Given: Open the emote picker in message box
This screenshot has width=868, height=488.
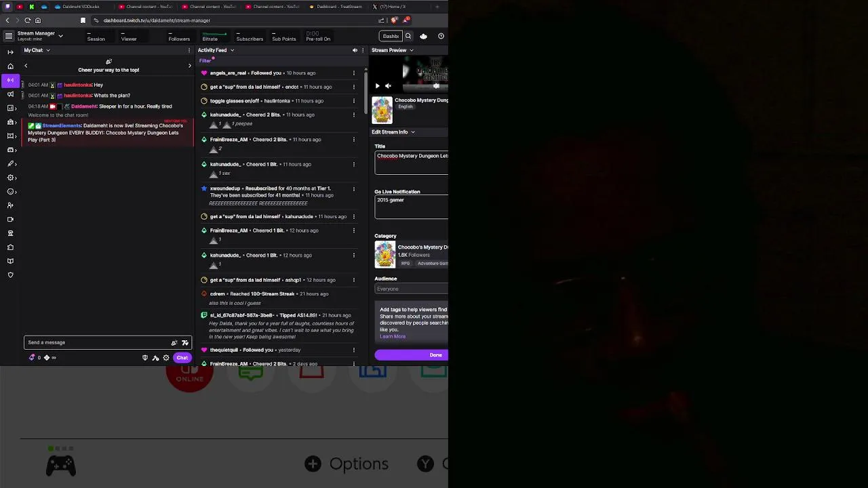Looking at the screenshot, I should pos(184,342).
